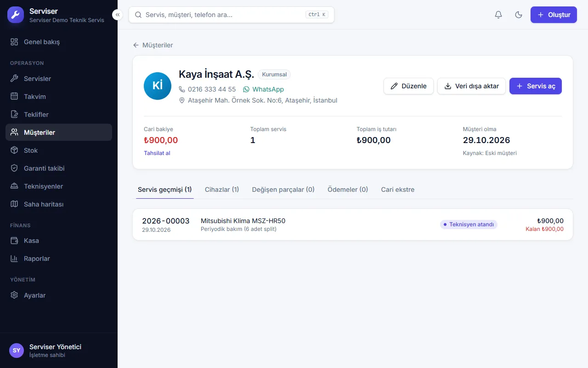
Task: Switch to the Cihazlar (1) tab
Action: point(222,190)
